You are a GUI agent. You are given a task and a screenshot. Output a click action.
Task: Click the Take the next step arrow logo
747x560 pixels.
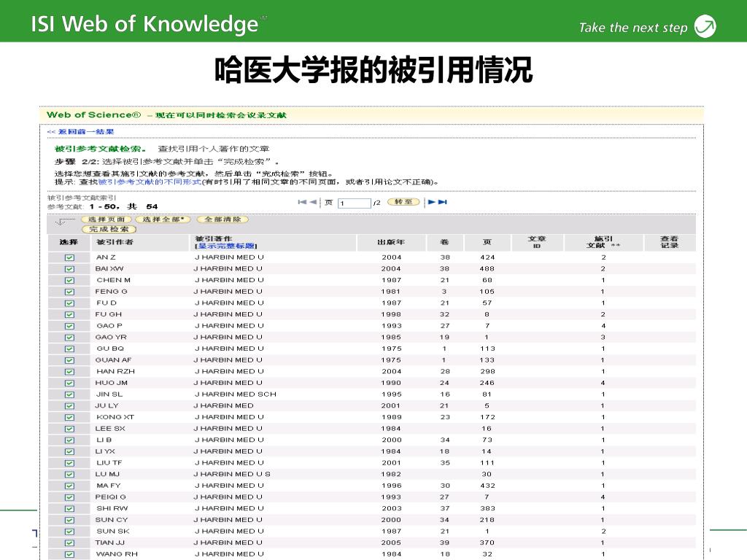[x=705, y=26]
